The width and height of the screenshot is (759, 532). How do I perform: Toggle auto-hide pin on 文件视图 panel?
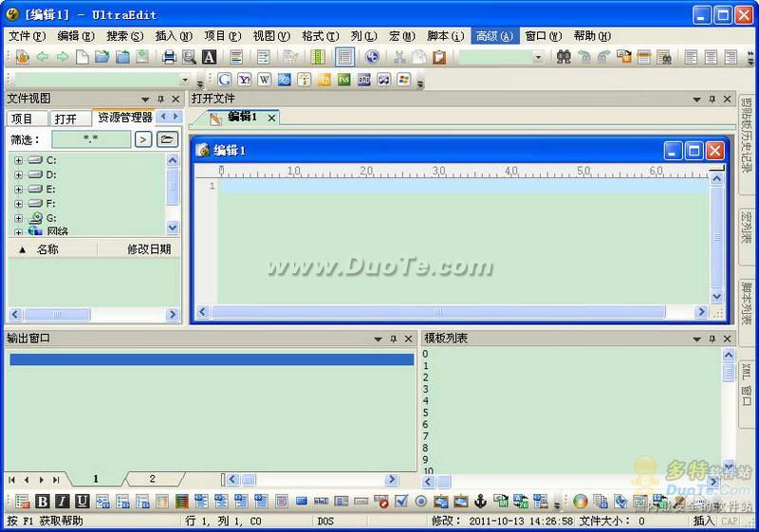pyautogui.click(x=160, y=100)
